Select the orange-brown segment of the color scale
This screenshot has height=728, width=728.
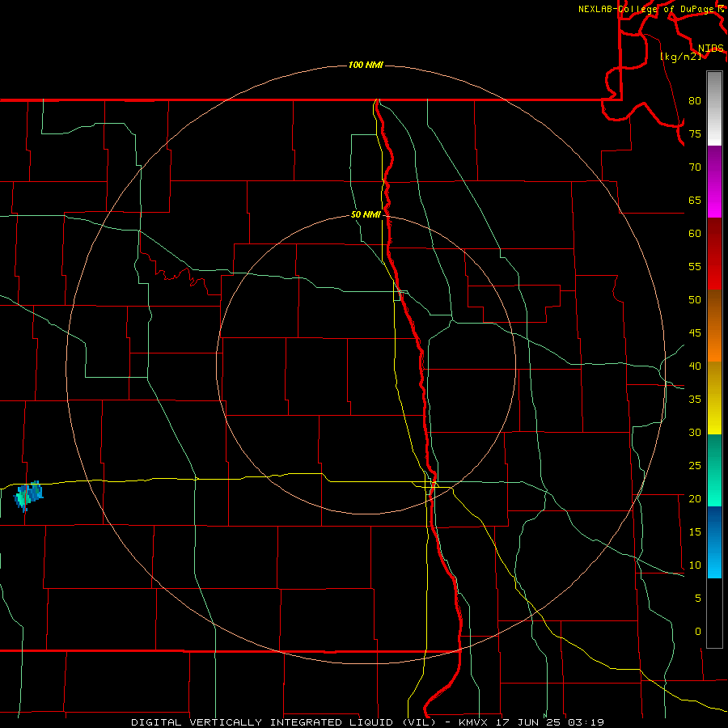714,325
